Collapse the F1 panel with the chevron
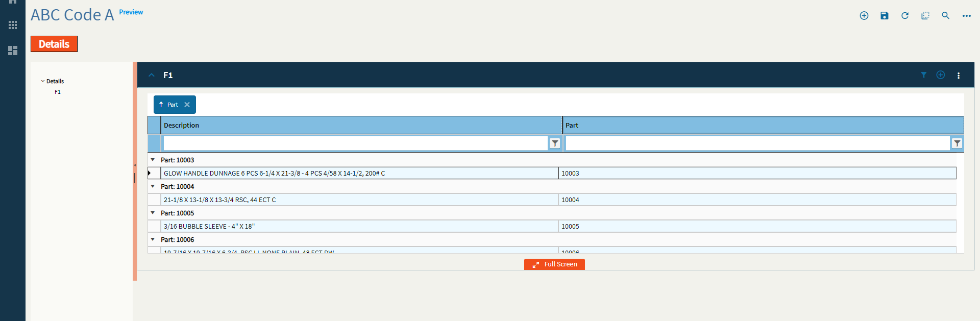This screenshot has width=980, height=321. tap(152, 75)
